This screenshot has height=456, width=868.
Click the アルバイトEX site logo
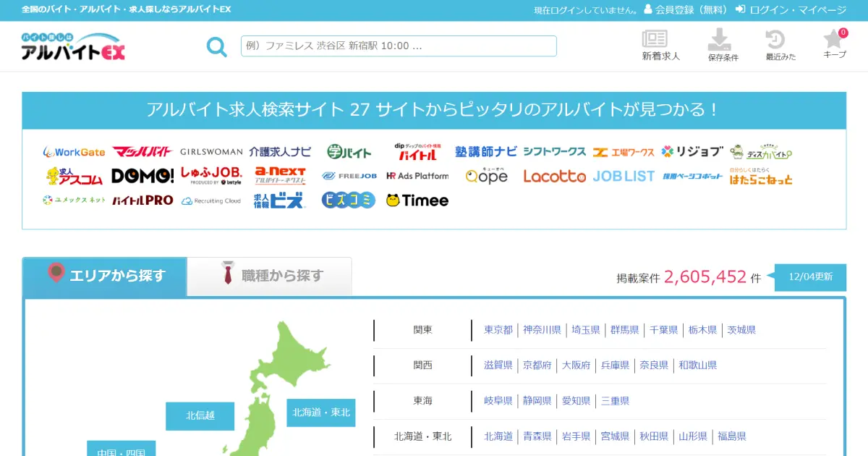(73, 46)
